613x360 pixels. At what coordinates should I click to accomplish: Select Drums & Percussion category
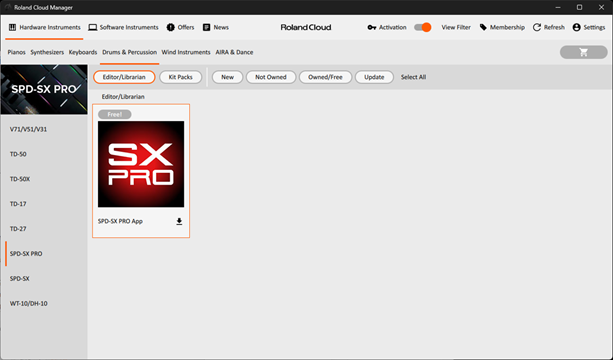point(129,52)
